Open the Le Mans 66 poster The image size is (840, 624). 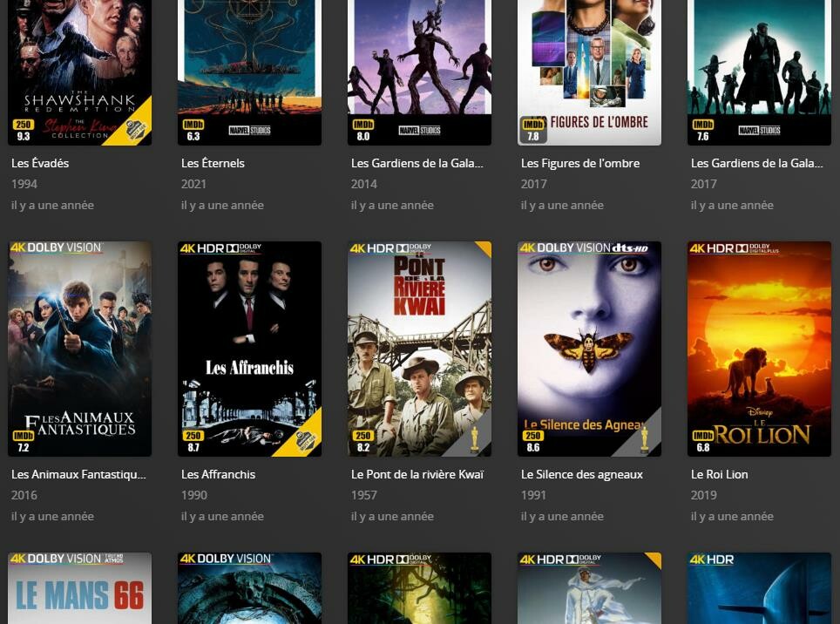pyautogui.click(x=80, y=588)
